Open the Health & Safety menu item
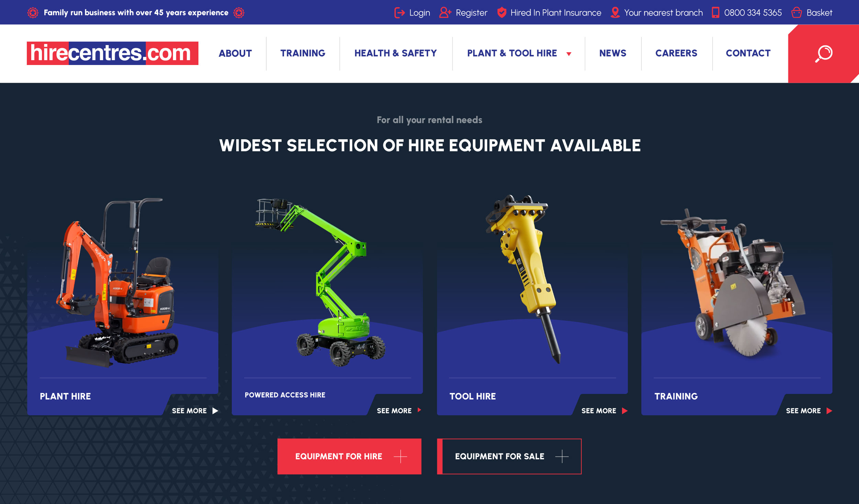This screenshot has width=859, height=504. (395, 53)
